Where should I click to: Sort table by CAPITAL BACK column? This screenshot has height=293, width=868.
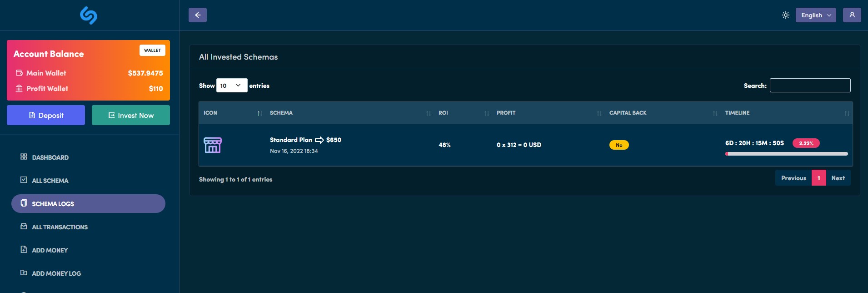click(663, 113)
